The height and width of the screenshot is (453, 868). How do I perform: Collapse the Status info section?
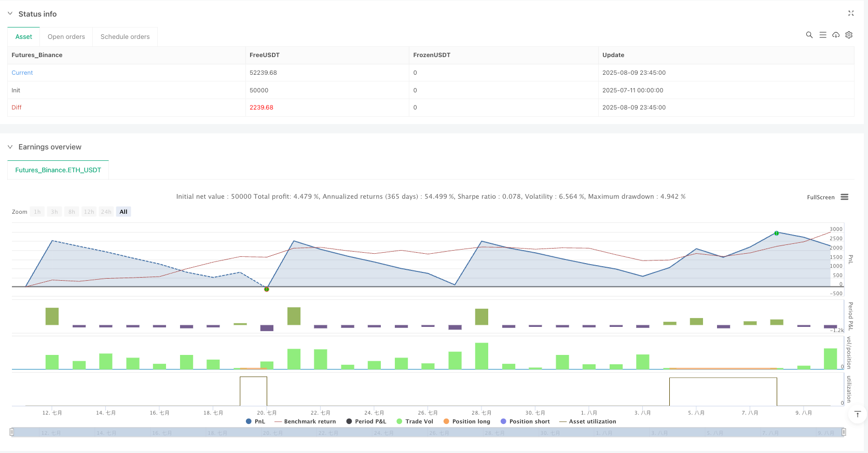10,14
